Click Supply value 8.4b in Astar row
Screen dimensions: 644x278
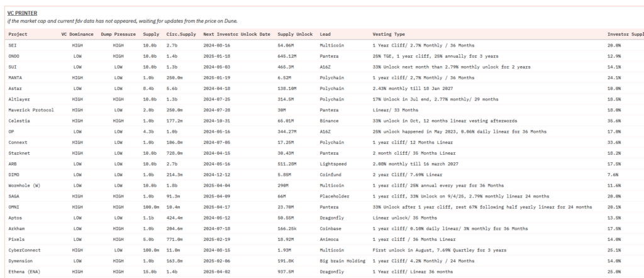click(148, 88)
